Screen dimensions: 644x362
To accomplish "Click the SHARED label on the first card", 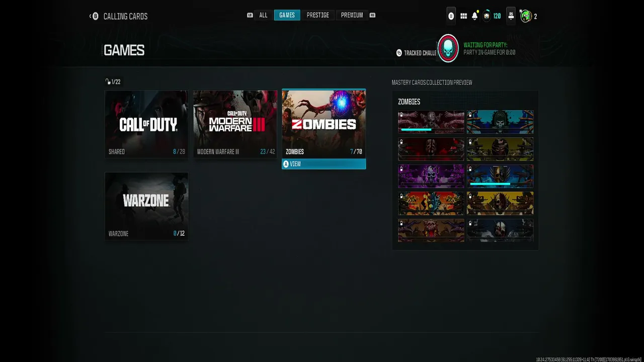I will [x=117, y=151].
